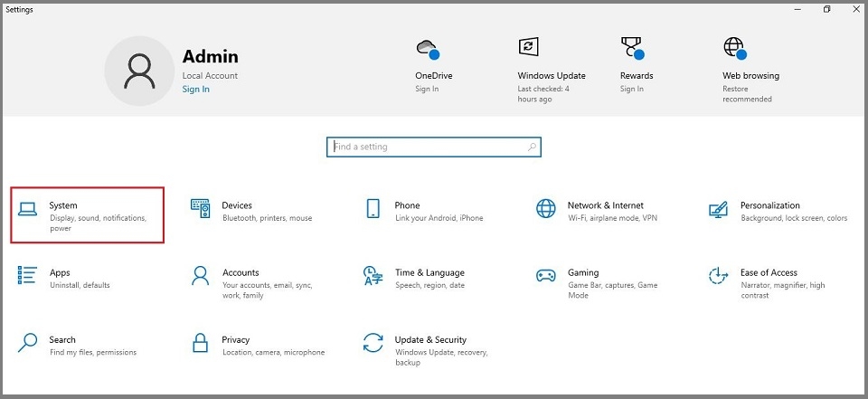Click the Rewards label

click(637, 76)
